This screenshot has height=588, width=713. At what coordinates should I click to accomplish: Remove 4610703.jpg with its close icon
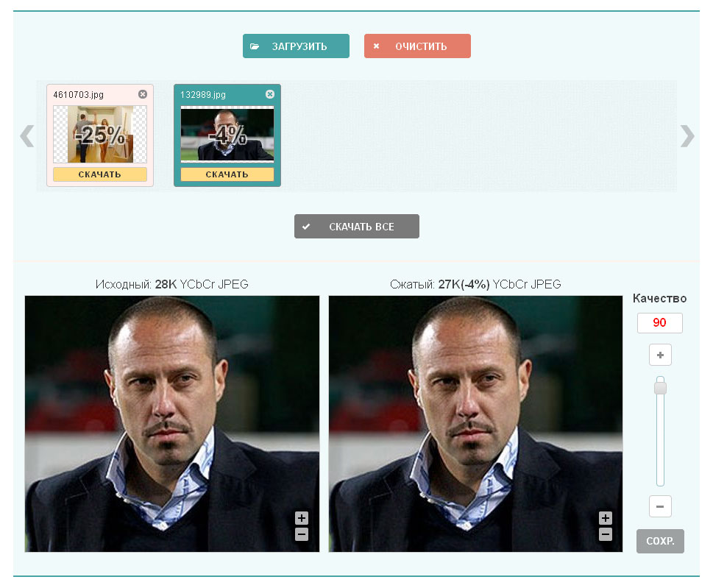(143, 94)
